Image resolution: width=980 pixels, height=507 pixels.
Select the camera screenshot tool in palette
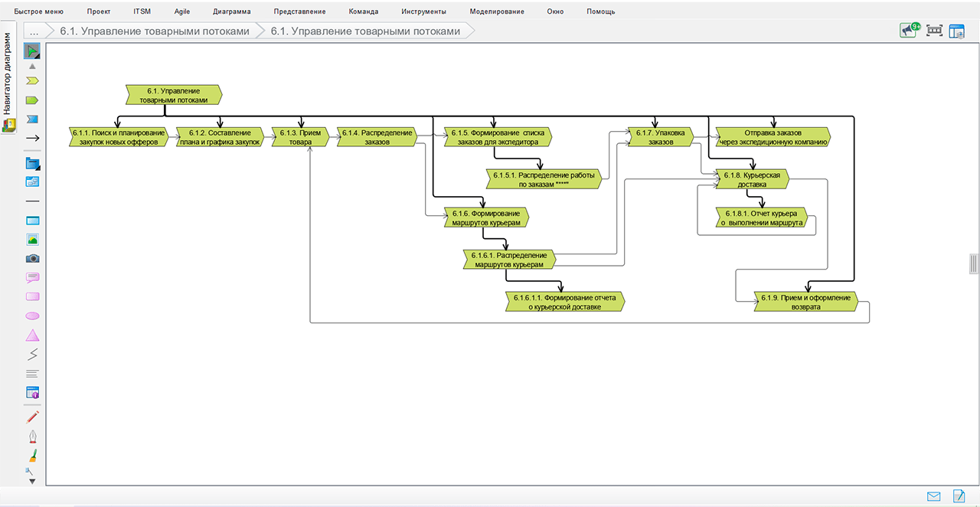pos(32,259)
